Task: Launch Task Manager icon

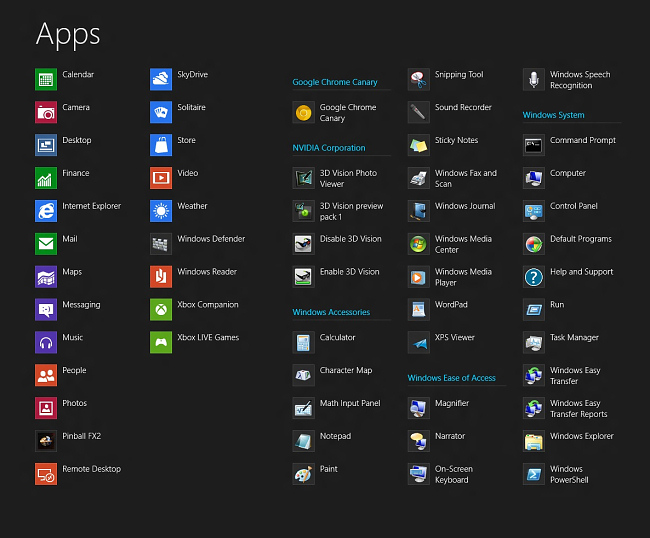Action: pyautogui.click(x=534, y=342)
